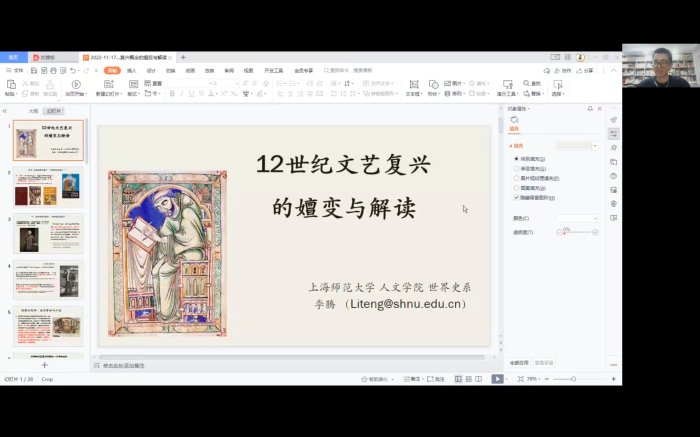Viewport: 700px width, 437px height.
Task: Click the Italic formatting button
Action: [182, 94]
